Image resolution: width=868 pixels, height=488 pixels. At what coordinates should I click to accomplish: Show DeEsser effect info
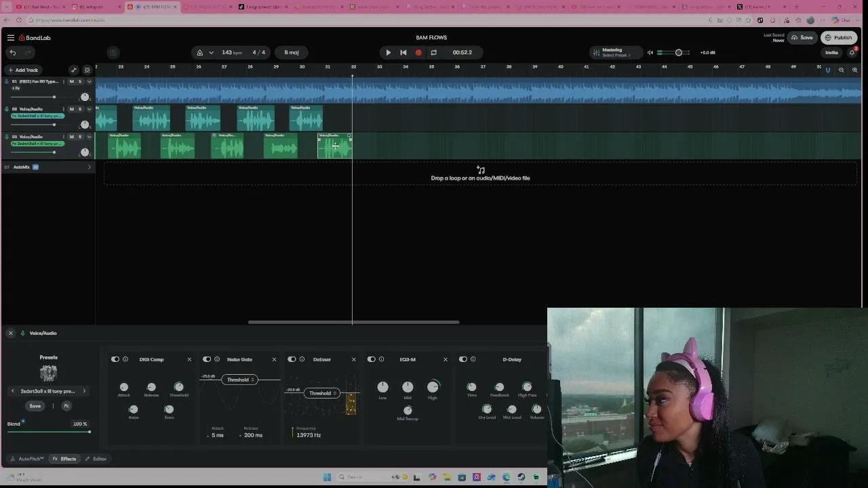click(x=302, y=359)
